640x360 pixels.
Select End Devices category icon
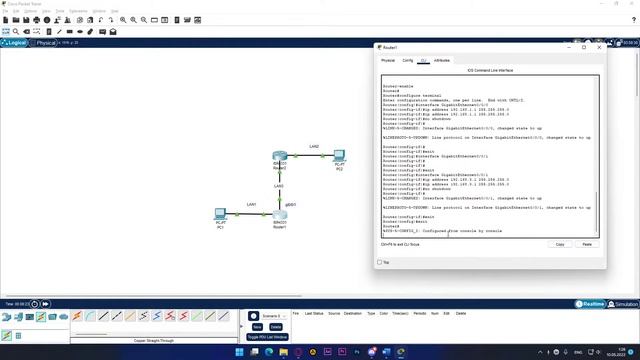(18, 317)
